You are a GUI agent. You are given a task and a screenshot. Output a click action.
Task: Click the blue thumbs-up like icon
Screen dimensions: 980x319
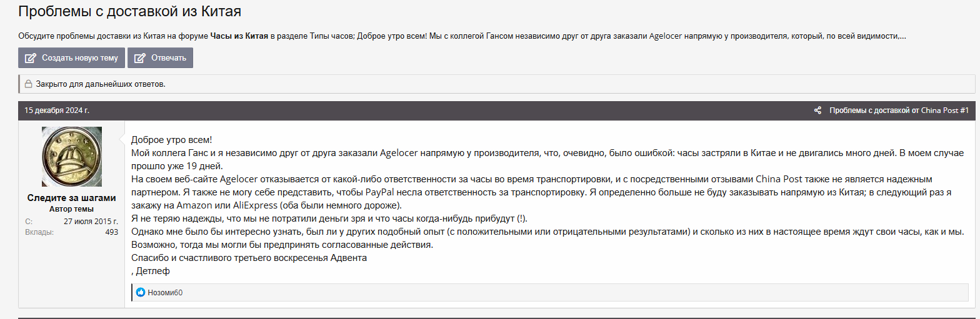[x=141, y=292]
